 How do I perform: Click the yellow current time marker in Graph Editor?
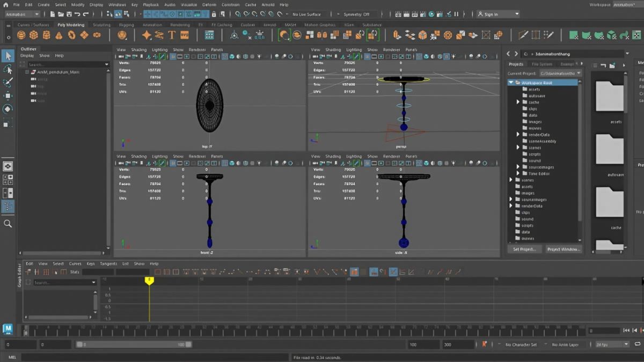click(149, 281)
